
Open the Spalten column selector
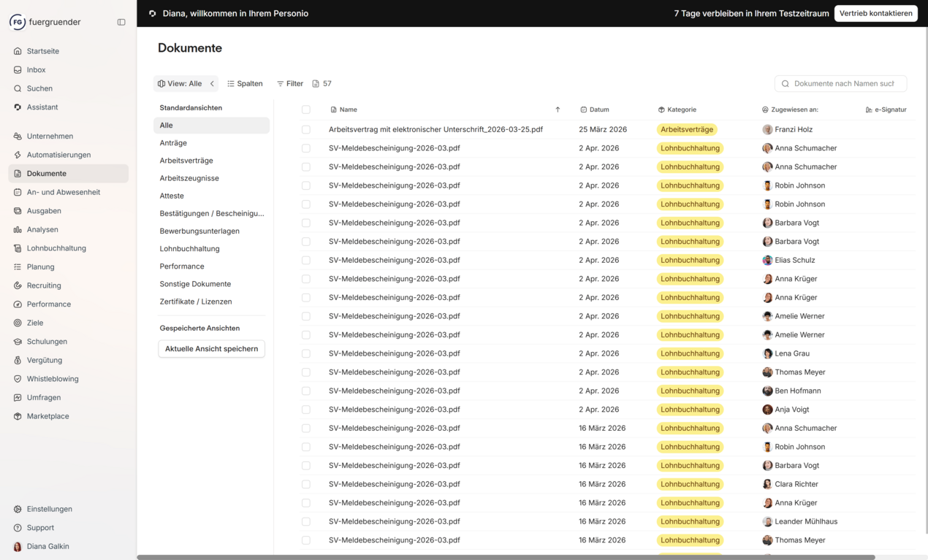pos(245,83)
